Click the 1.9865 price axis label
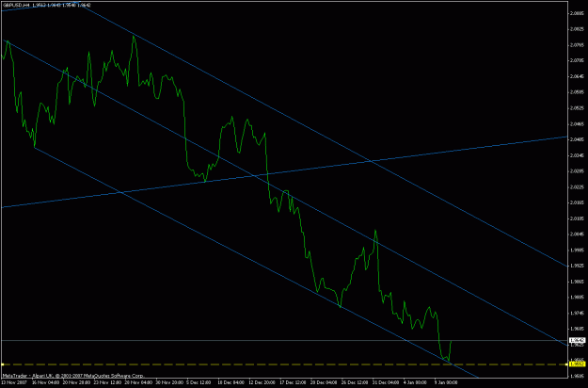 577,281
